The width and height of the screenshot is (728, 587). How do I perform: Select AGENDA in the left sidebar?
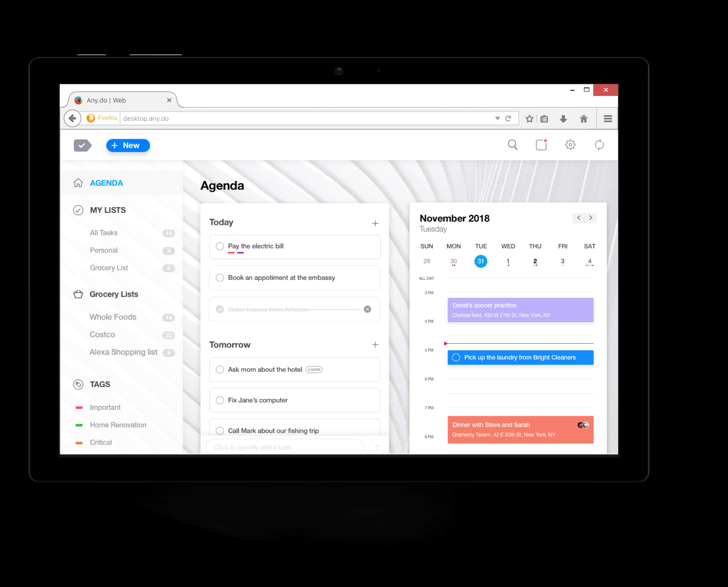coord(106,183)
